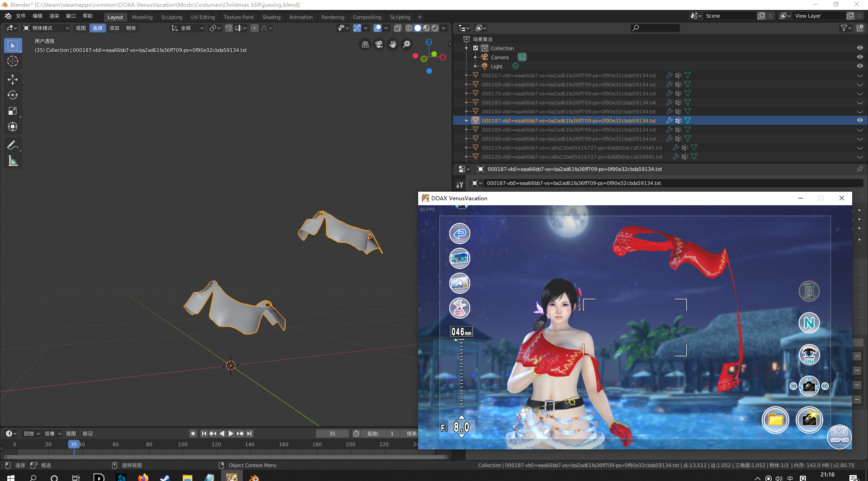Toggle DISP ON button in DOAX
Image resolution: width=868 pixels, height=481 pixels.
click(840, 437)
